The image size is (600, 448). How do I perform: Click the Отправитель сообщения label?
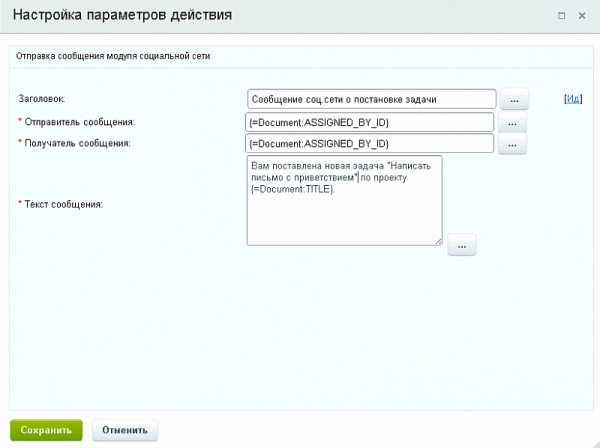pos(76,122)
